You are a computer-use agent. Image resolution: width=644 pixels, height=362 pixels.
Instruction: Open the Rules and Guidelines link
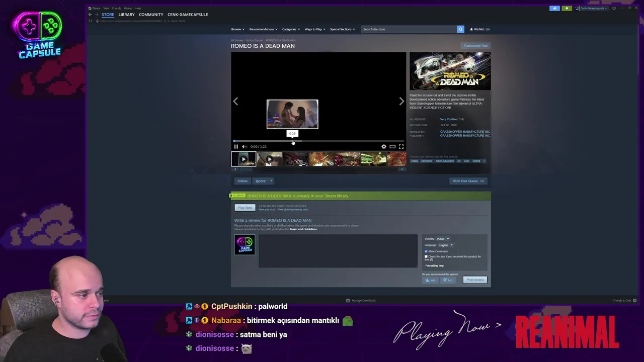tap(303, 229)
